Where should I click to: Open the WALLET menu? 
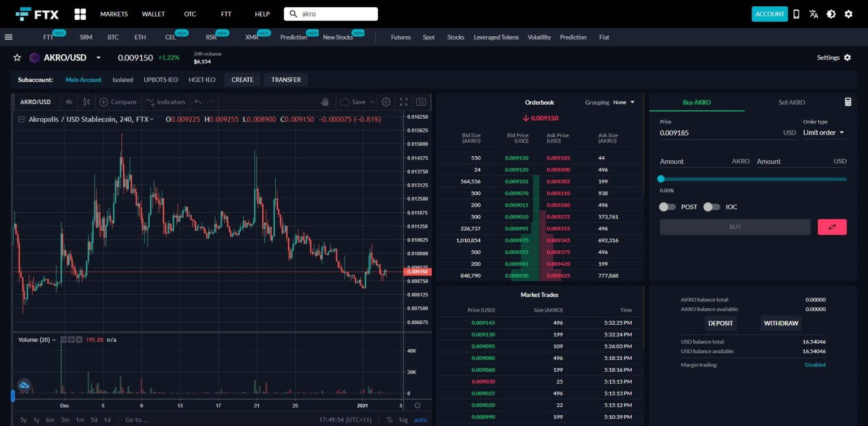[x=153, y=14]
